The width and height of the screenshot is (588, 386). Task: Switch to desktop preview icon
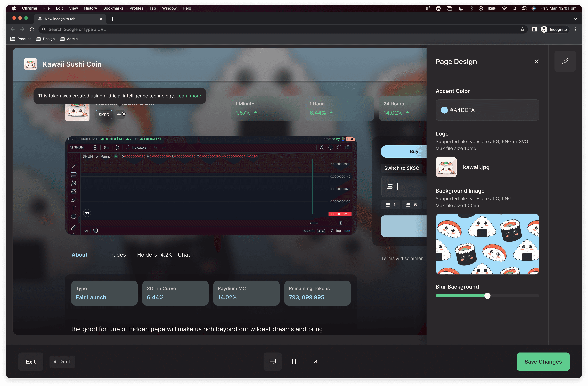click(x=273, y=361)
